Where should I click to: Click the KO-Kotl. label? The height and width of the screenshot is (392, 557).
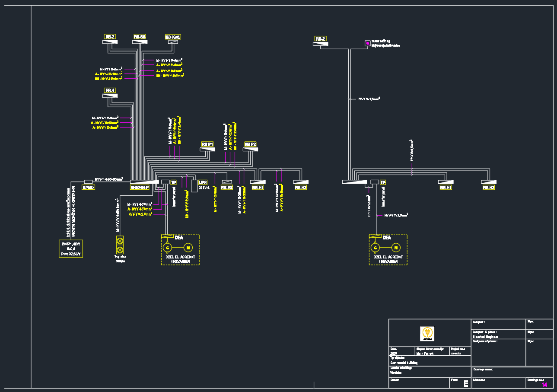click(173, 37)
